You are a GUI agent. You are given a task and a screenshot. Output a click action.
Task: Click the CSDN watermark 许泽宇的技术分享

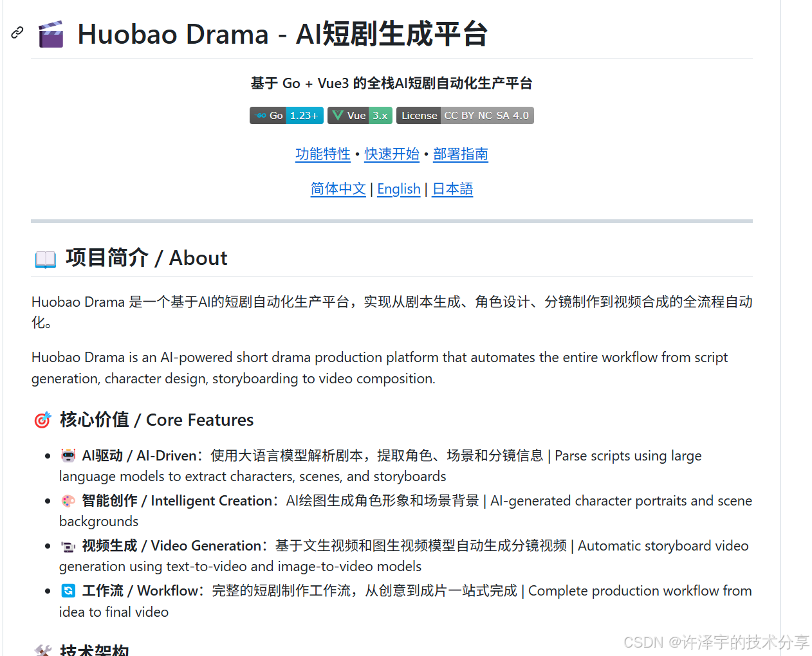[716, 641]
